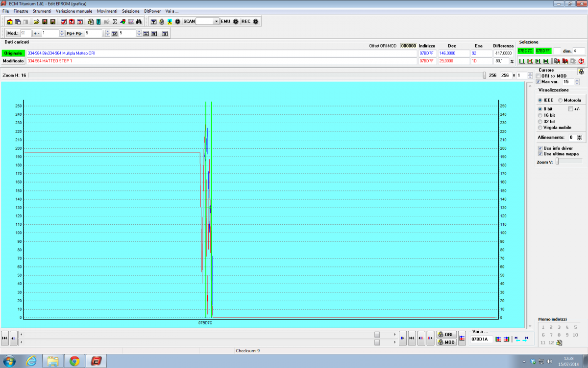The image size is (588, 368).
Task: Click the running man icon
Action: click(x=170, y=22)
